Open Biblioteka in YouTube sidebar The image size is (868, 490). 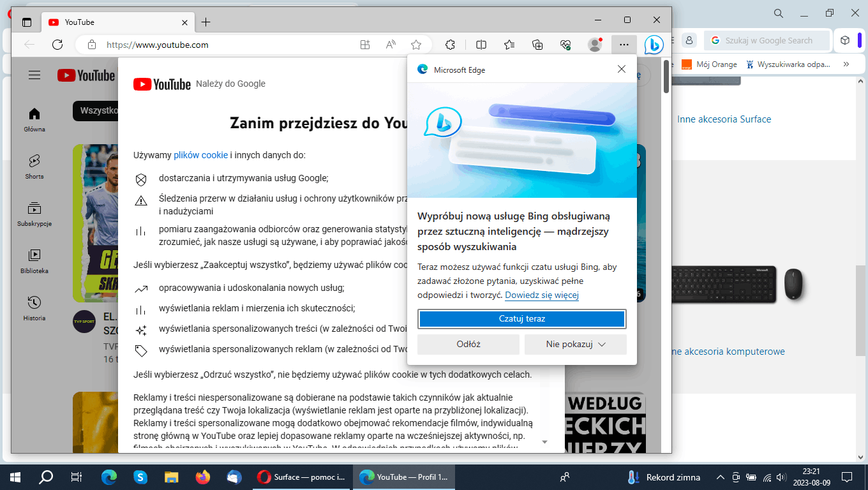coord(34,261)
